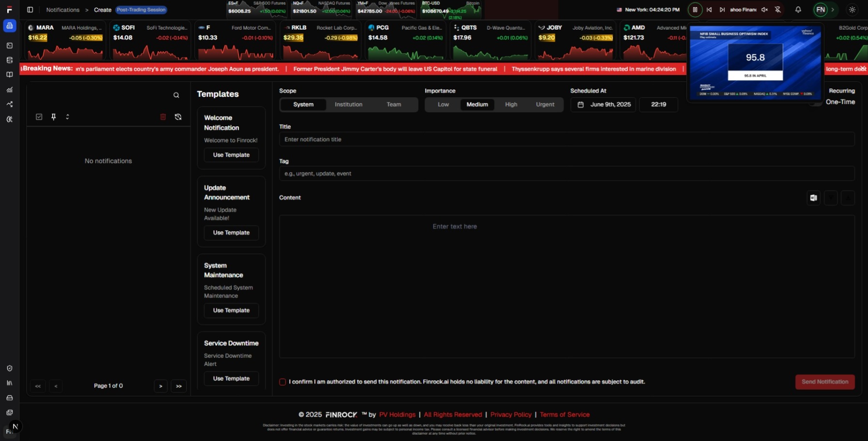Click the clear history icon beside the trash
The height and width of the screenshot is (441, 868).
(178, 117)
